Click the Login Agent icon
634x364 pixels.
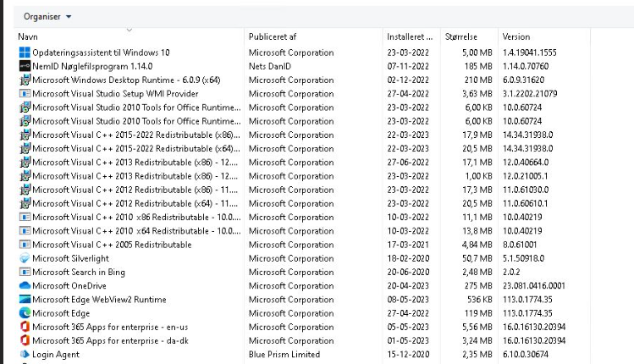25,355
